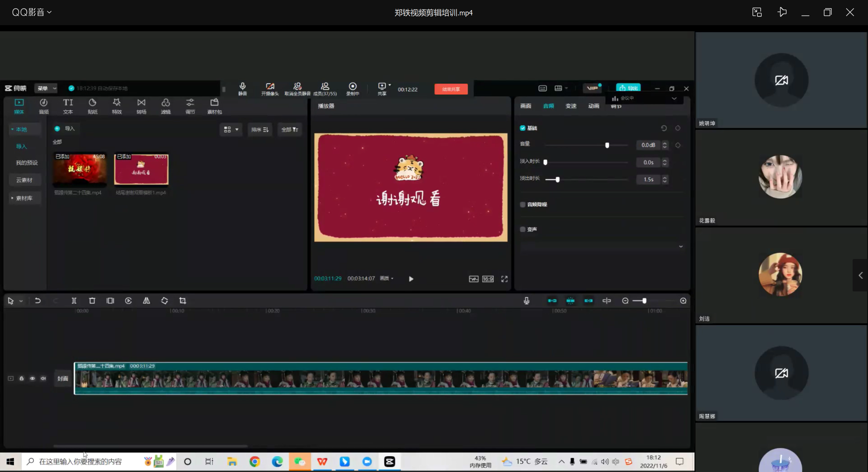The width and height of the screenshot is (868, 472).
Task: Open 我的预设 in the sidebar
Action: 27,163
